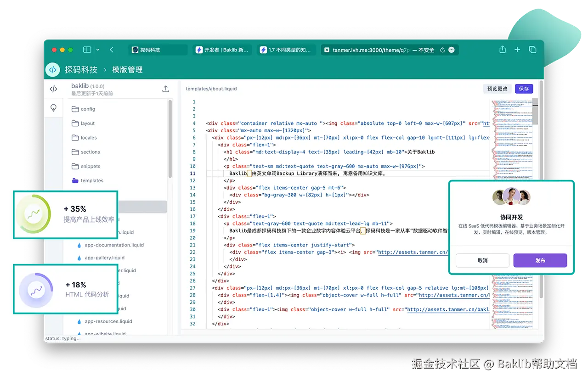Screen dimensions: 588x381
Task: Click the 预览更改 button
Action: coord(498,89)
